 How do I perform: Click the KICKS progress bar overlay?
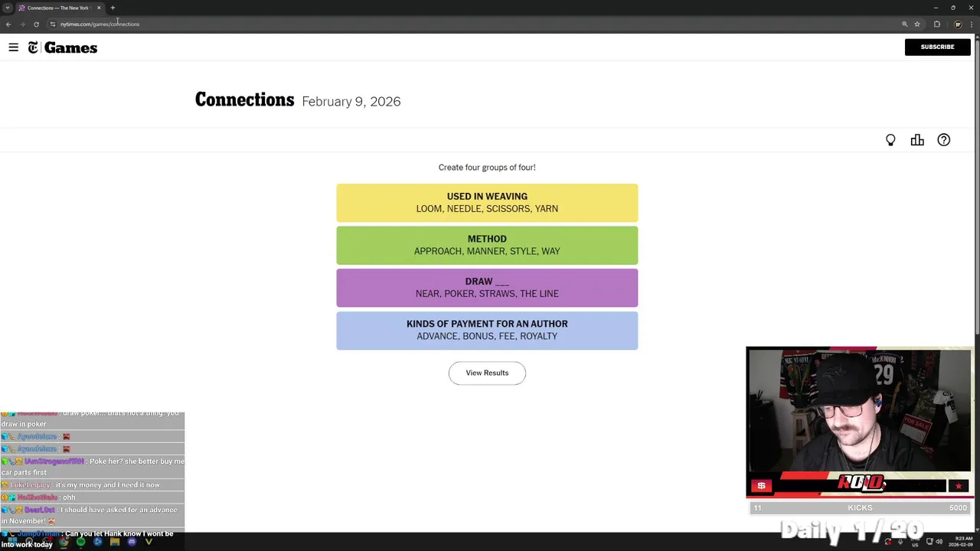click(x=860, y=507)
